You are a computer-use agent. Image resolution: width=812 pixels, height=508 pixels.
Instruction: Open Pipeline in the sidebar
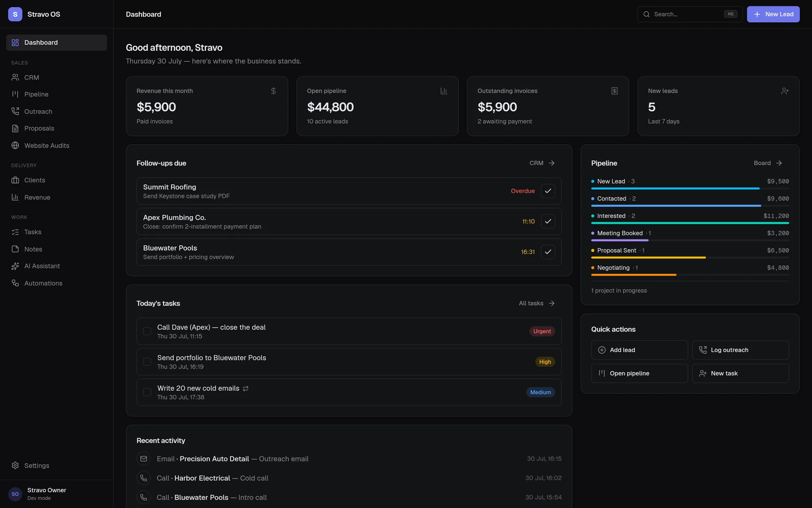[x=56, y=94]
